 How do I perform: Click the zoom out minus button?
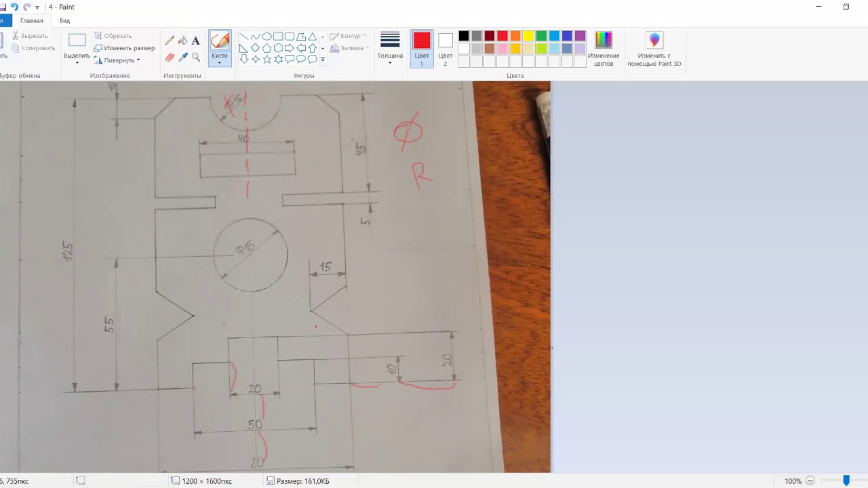(810, 481)
